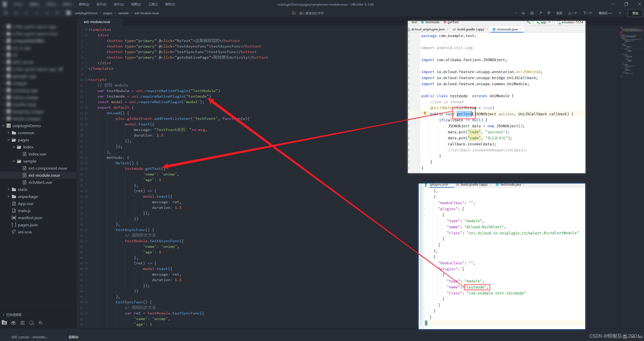Click the main.js file icon
This screenshot has width=644, height=341.
[14, 211]
